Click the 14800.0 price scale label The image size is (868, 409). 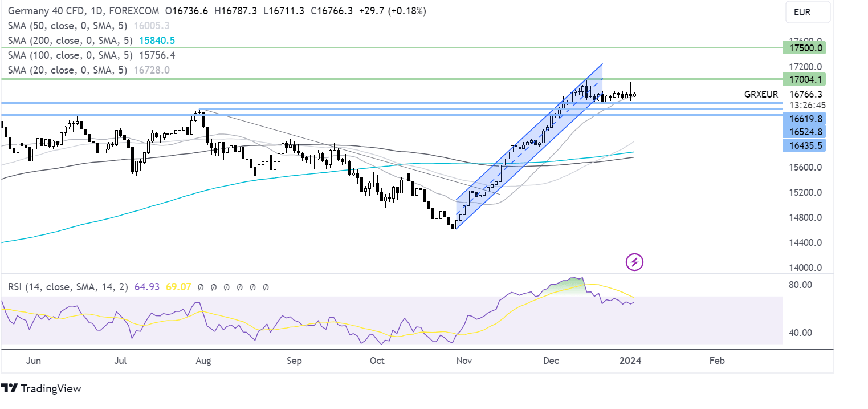tap(805, 217)
